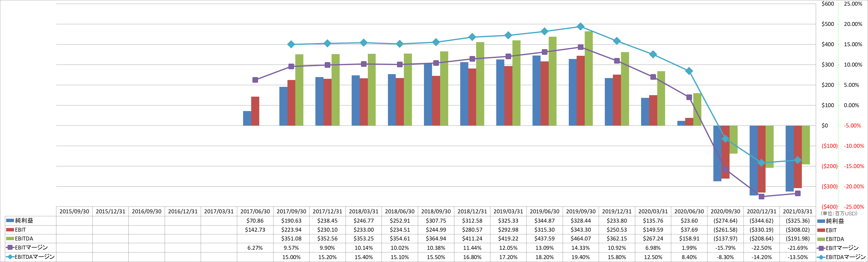This screenshot has width=868, height=262.
Task: Click the green EBITDA bar for 2019/09/30
Action: coord(589,78)
